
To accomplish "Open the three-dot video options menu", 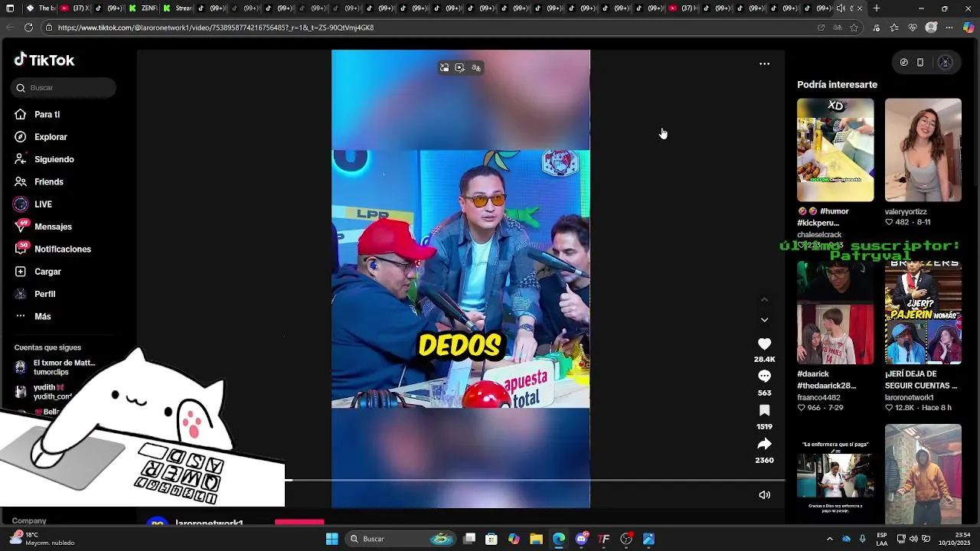I will pos(764,64).
